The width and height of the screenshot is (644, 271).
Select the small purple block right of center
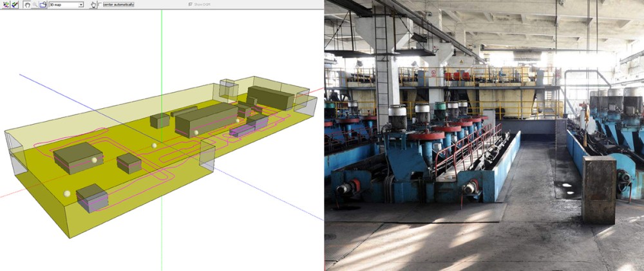(x=241, y=131)
